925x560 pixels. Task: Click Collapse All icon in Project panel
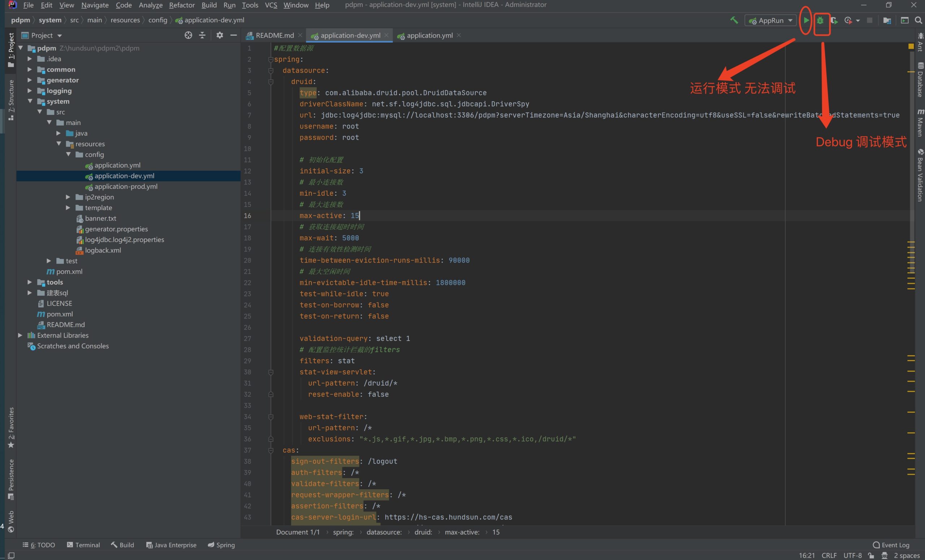point(202,35)
